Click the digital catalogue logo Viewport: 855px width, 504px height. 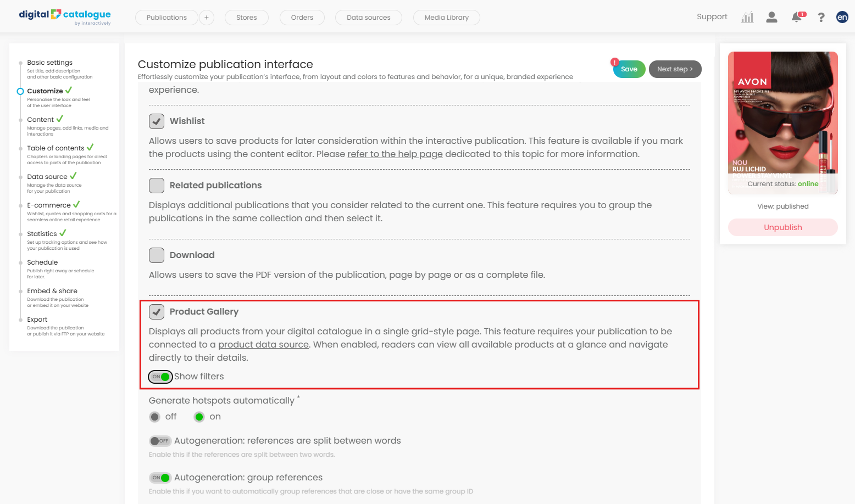click(x=65, y=16)
